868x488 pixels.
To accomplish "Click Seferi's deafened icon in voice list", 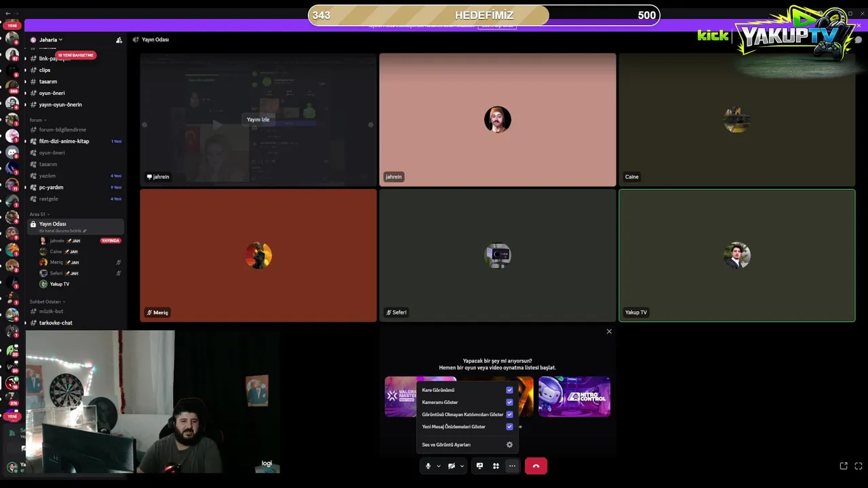I will (x=119, y=273).
